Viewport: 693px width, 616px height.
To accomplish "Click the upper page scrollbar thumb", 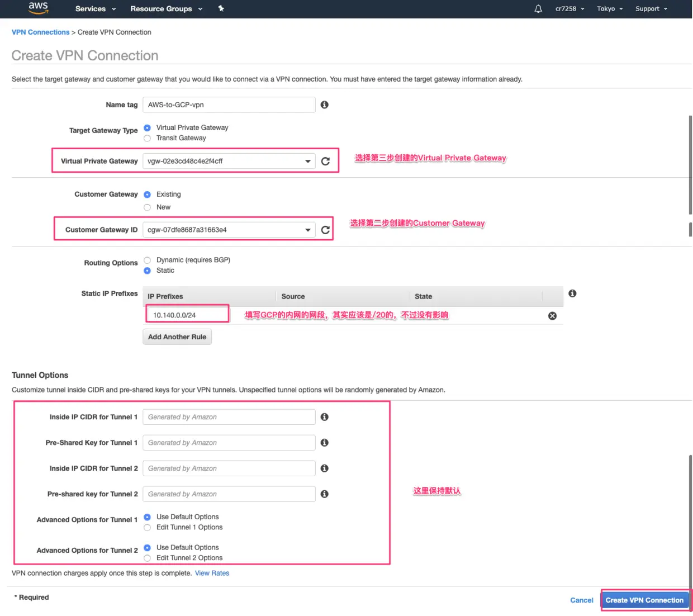I will [691, 165].
